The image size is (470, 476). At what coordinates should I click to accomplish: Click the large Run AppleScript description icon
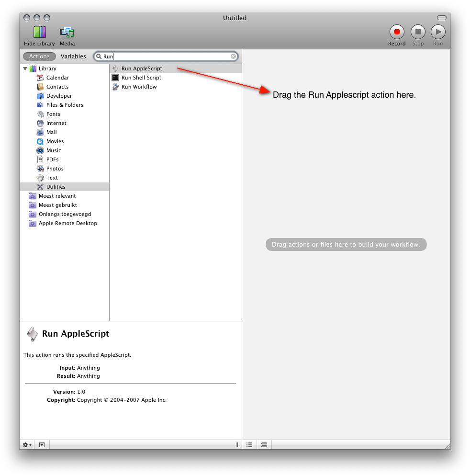click(32, 334)
